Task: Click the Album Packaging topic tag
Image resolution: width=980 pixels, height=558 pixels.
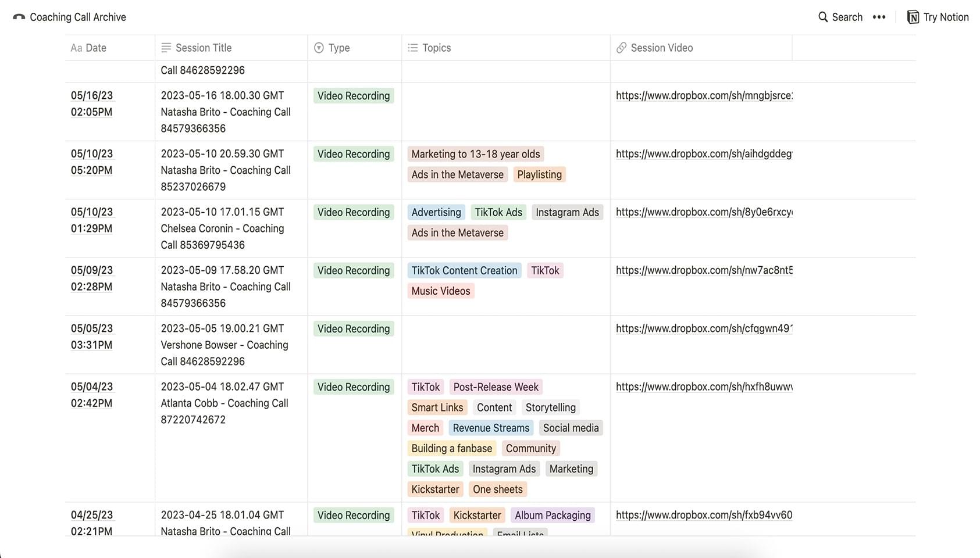Action: 553,515
